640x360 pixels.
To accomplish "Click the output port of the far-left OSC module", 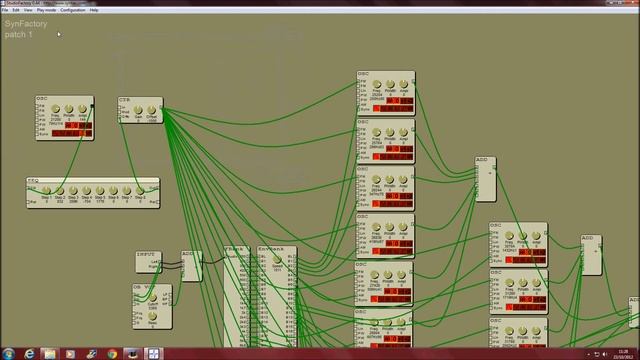I will (92, 106).
